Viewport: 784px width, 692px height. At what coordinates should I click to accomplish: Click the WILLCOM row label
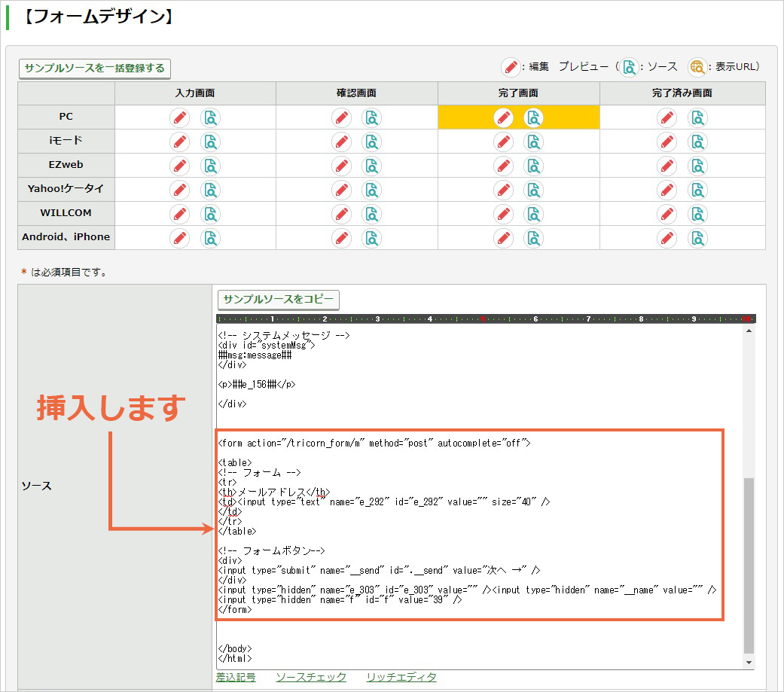coord(66,213)
